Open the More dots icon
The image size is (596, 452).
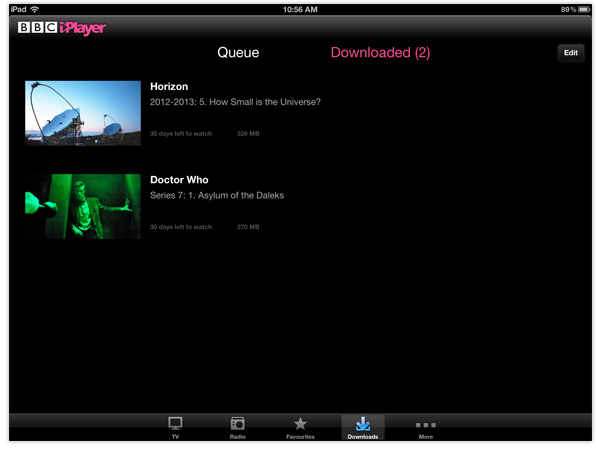coord(426,425)
